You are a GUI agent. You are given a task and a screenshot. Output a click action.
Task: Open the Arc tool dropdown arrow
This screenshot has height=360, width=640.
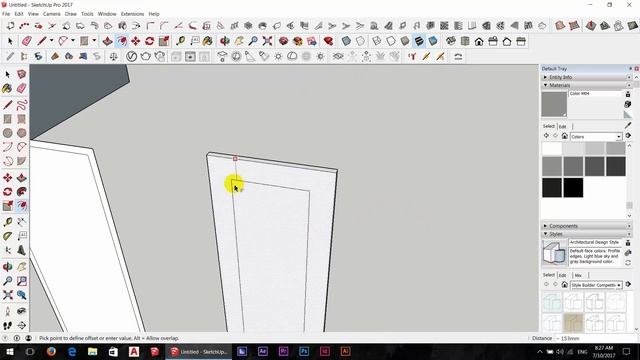(x=73, y=41)
